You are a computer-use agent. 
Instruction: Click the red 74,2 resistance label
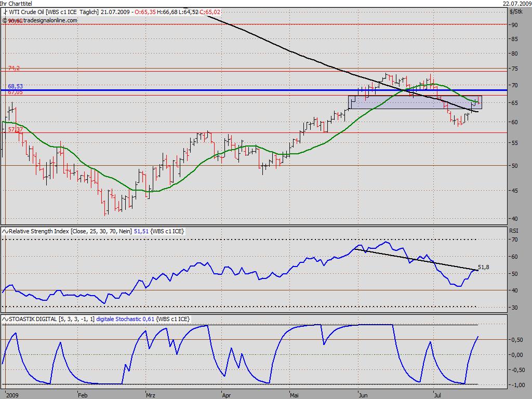point(14,68)
